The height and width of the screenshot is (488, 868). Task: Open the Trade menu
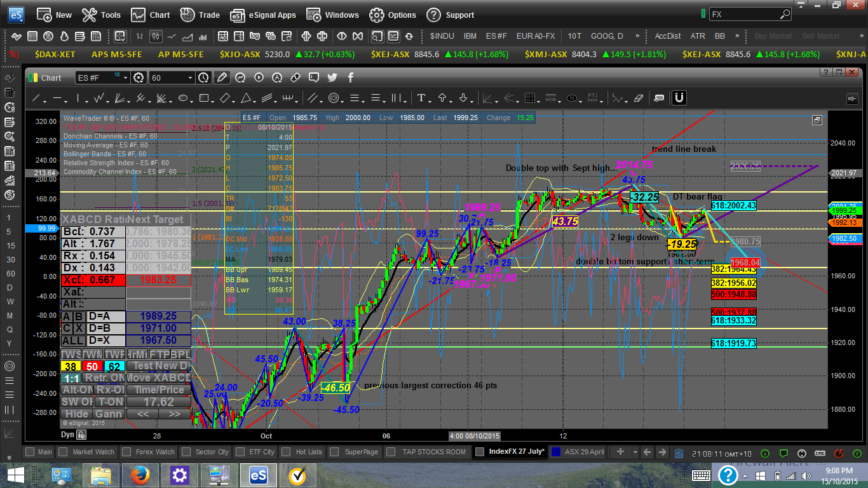coord(200,15)
